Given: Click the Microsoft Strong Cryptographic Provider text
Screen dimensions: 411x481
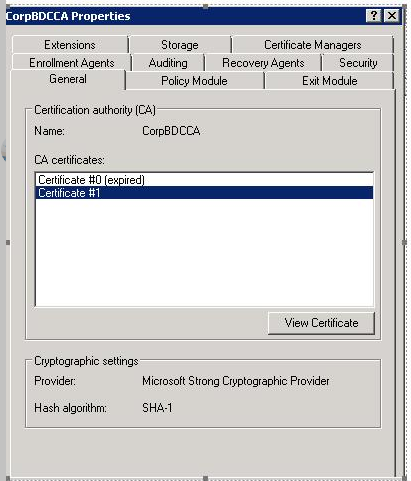Looking at the screenshot, I should [236, 381].
